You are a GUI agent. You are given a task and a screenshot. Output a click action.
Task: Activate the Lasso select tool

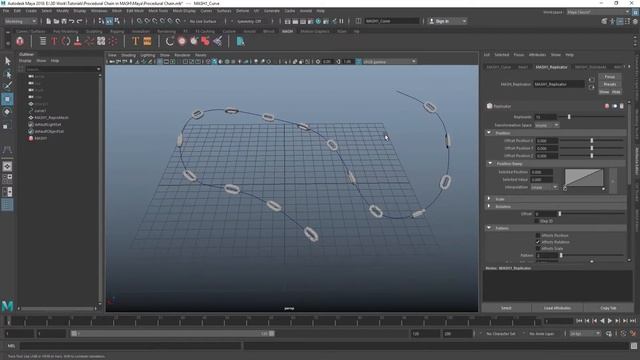(7, 74)
